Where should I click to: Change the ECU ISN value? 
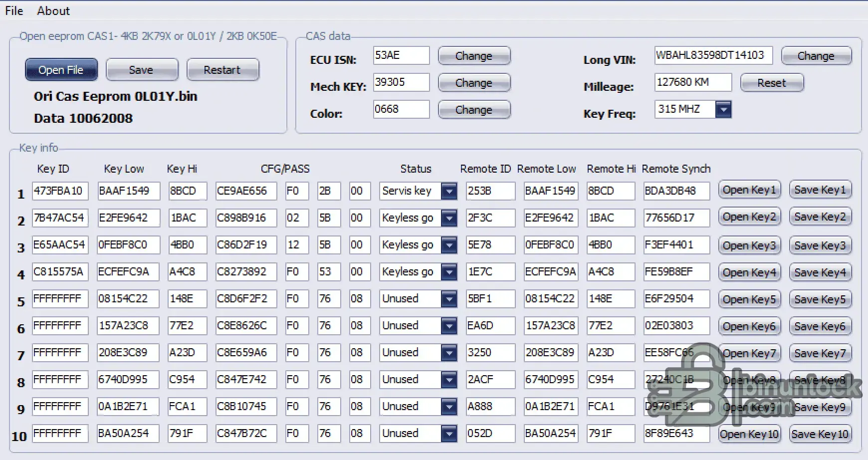point(474,56)
